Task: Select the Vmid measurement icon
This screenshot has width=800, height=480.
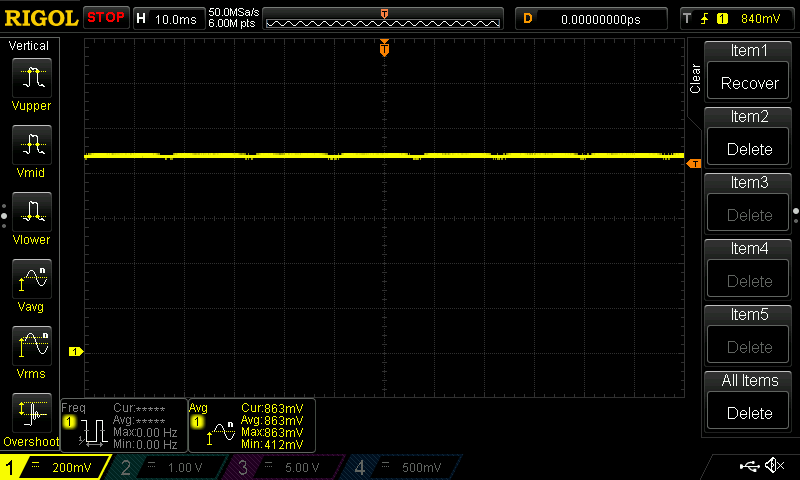Action: tap(32, 145)
